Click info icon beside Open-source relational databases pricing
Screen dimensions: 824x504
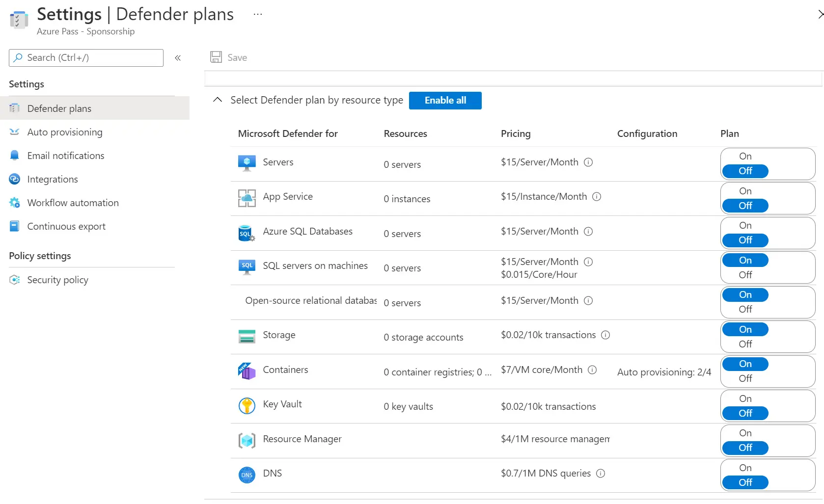pos(588,300)
